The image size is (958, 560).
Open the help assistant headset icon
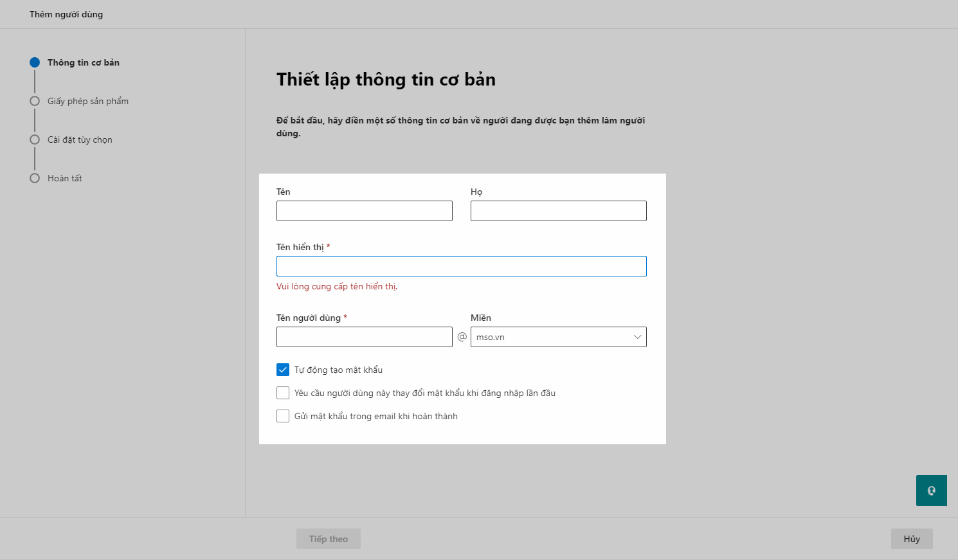tap(931, 491)
